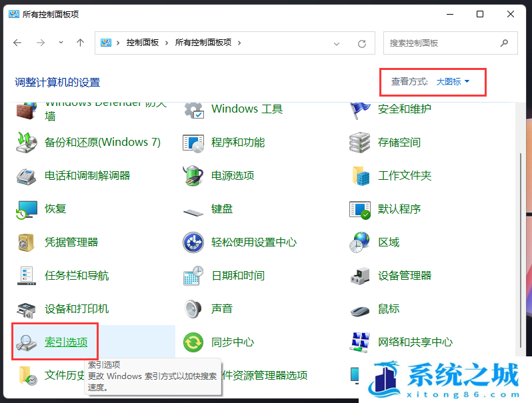Expand the address bar history dropdown
532x403 pixels.
click(x=337, y=43)
